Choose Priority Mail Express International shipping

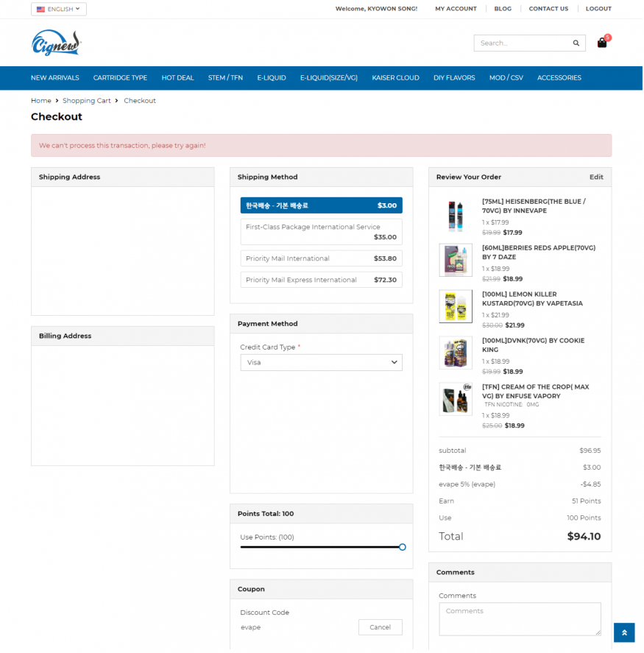point(322,280)
